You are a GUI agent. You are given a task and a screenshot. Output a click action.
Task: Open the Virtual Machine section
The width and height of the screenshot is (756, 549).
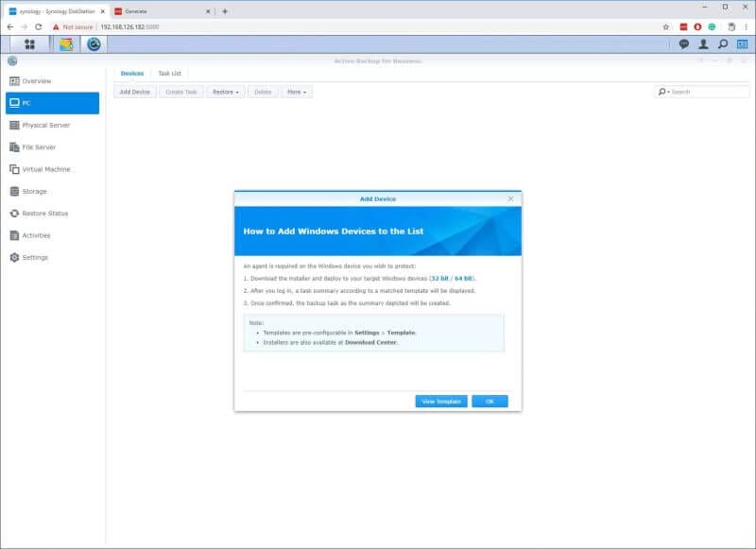tap(45, 169)
